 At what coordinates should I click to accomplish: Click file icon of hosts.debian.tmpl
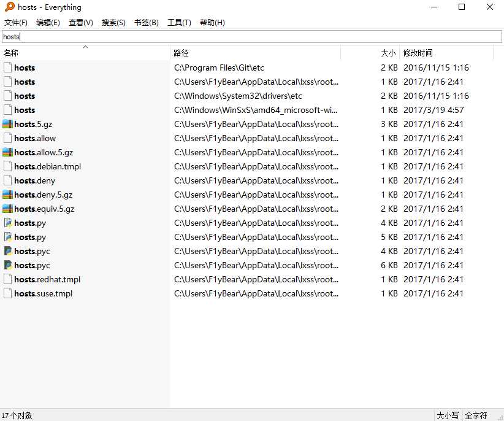(x=8, y=166)
